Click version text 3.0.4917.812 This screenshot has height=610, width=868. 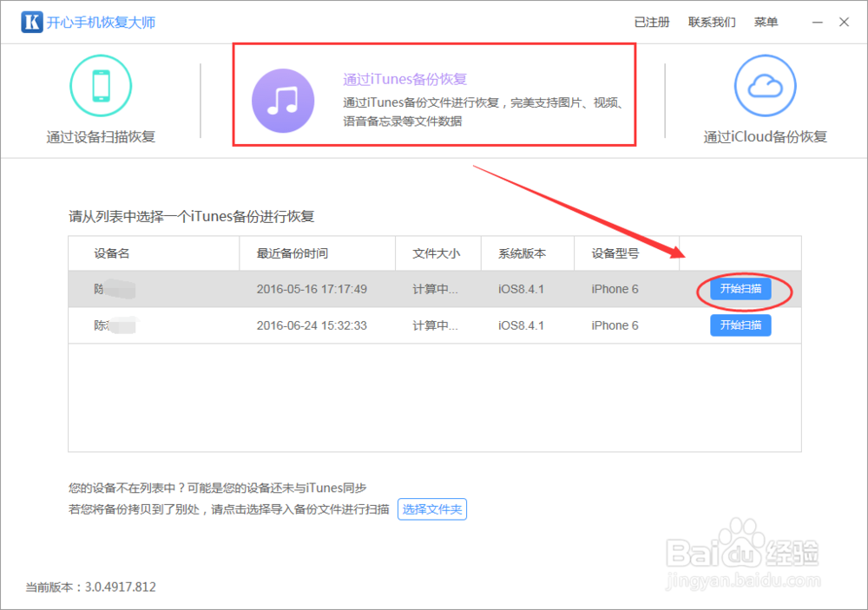[120, 587]
